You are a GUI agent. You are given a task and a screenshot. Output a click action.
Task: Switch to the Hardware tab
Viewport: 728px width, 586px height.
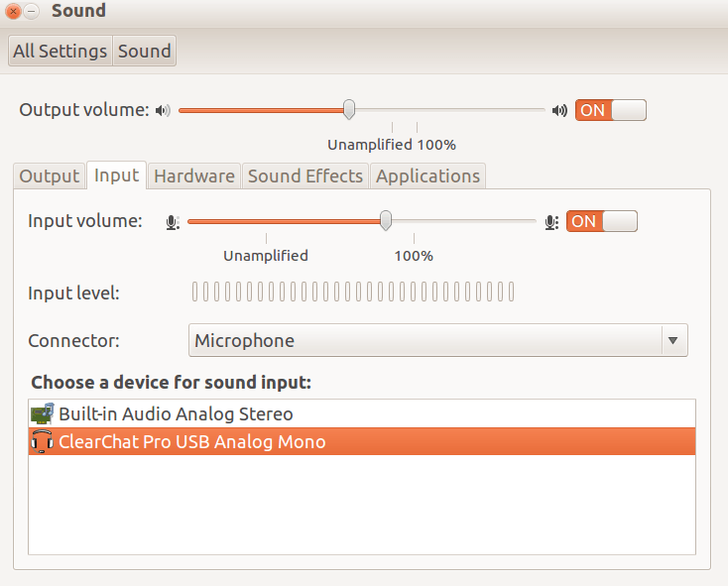[194, 176]
